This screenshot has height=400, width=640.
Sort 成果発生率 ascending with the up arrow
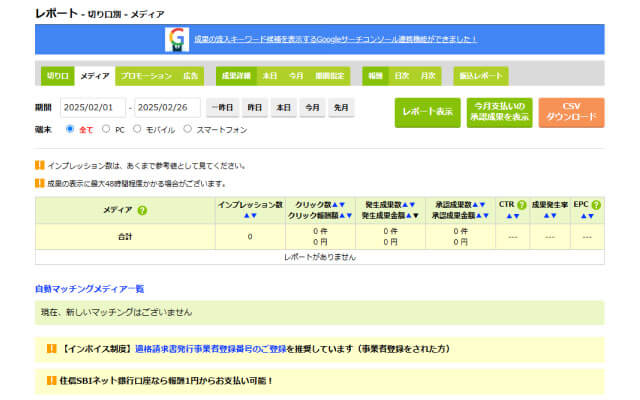(x=547, y=216)
